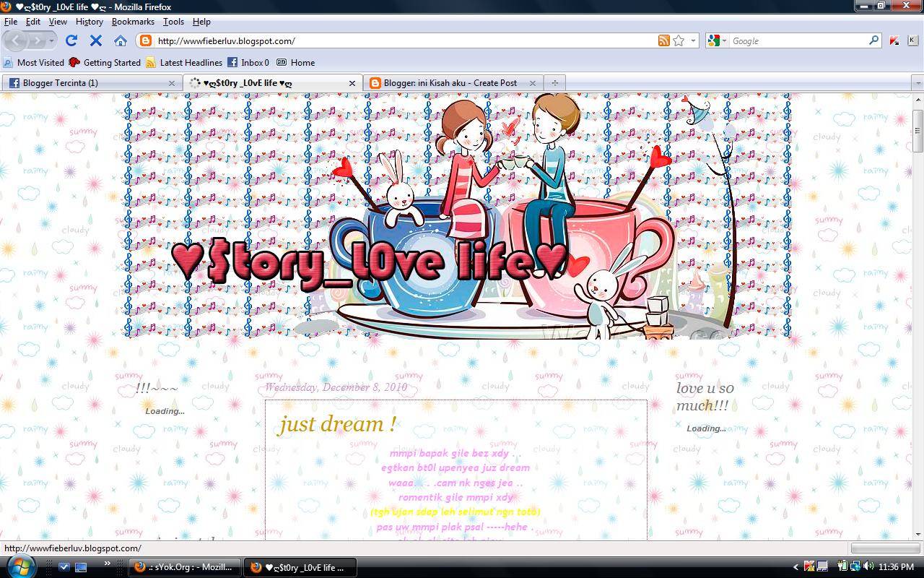
Task: Click the line 'romentik gile mmpi xdy'
Action: point(456,497)
